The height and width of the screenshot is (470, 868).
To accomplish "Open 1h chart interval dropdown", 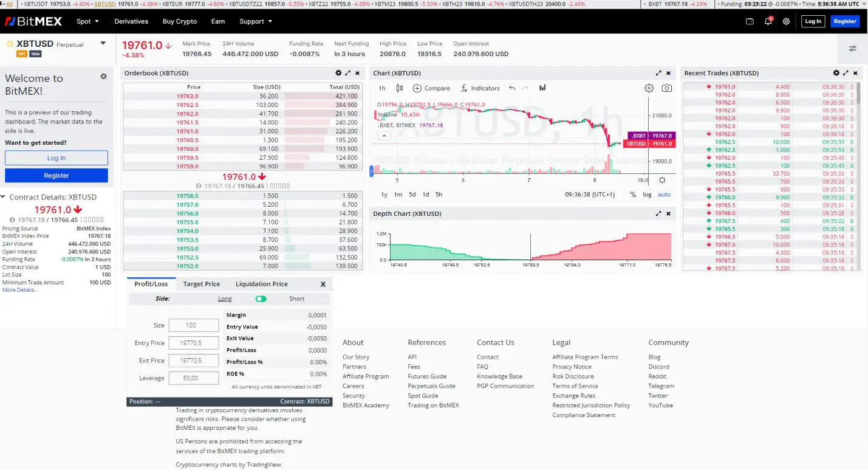I will click(382, 88).
